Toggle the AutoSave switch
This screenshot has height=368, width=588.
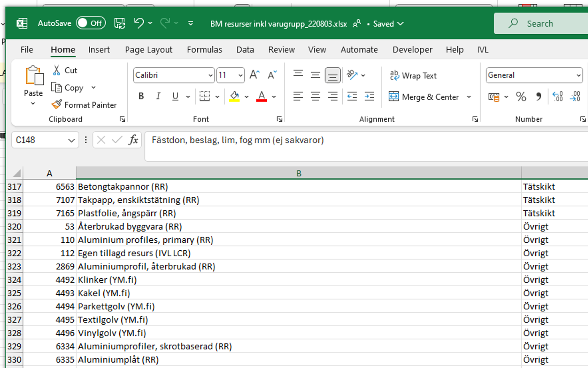(x=91, y=23)
